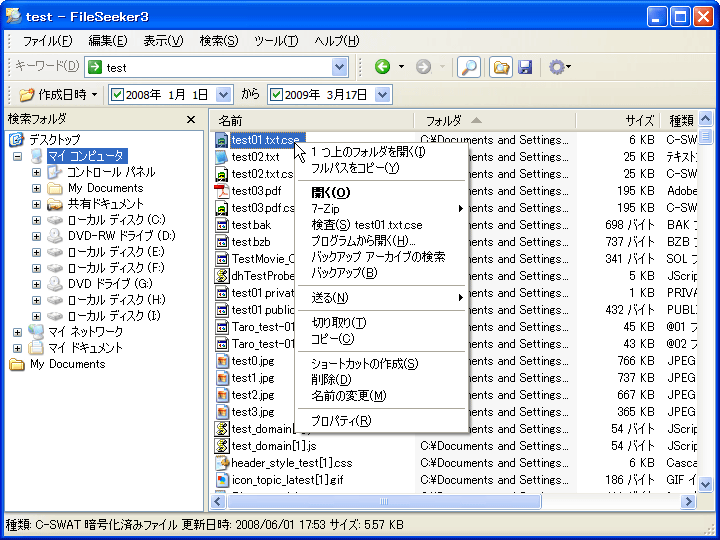The image size is (720, 540).
Task: Click the test.bak file icon
Action: (222, 225)
